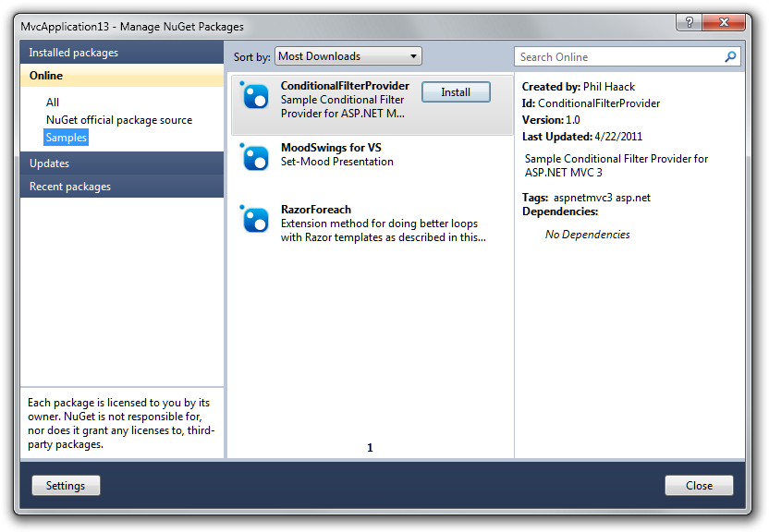Go to page 1 of results
The width and height of the screenshot is (769, 532).
point(370,448)
